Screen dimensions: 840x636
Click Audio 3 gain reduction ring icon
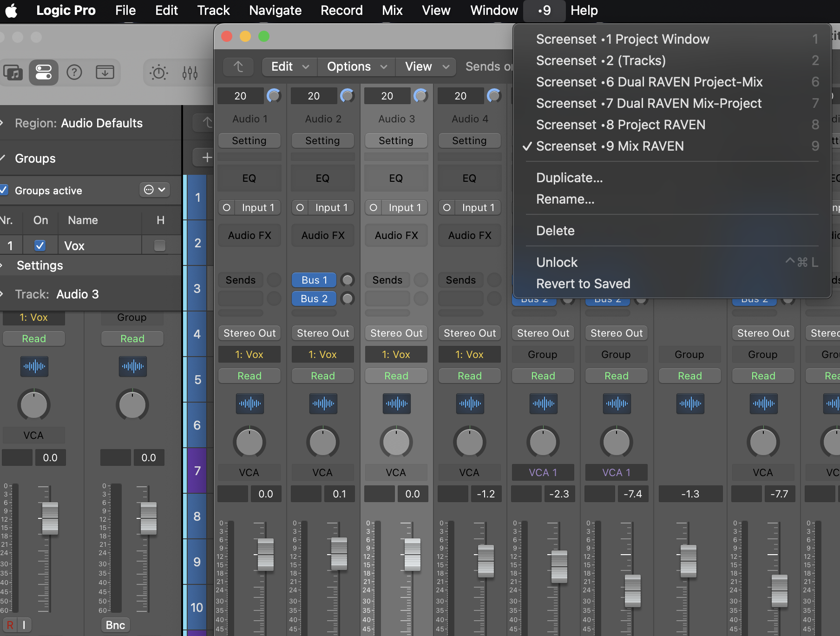pos(420,96)
